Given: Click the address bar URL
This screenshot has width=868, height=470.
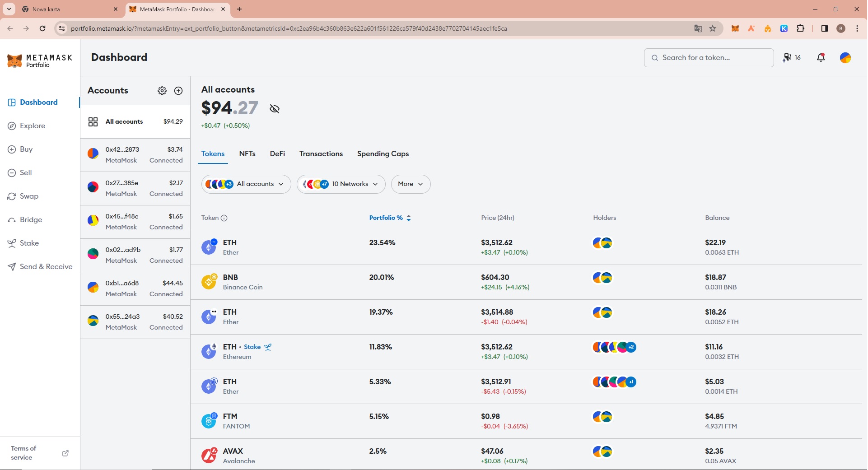Looking at the screenshot, I should (x=289, y=28).
